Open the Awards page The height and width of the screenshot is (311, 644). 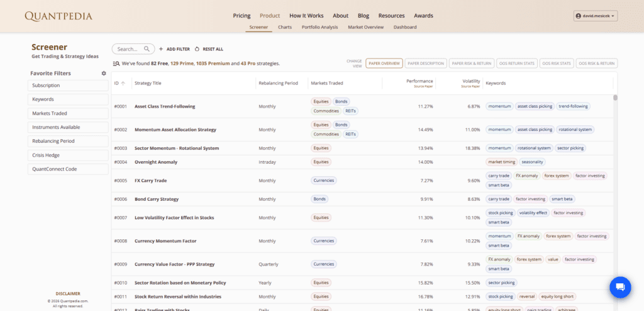(x=423, y=16)
